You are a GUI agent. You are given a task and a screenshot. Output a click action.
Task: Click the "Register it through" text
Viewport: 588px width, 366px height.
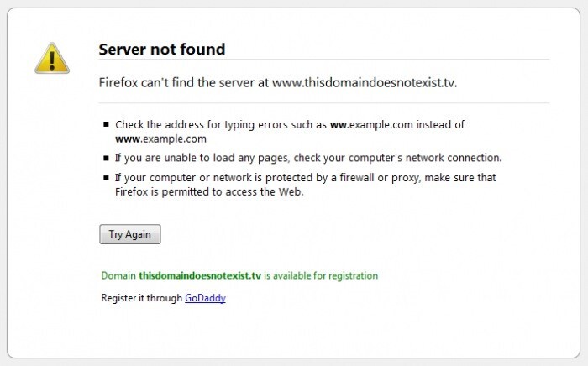click(x=142, y=298)
